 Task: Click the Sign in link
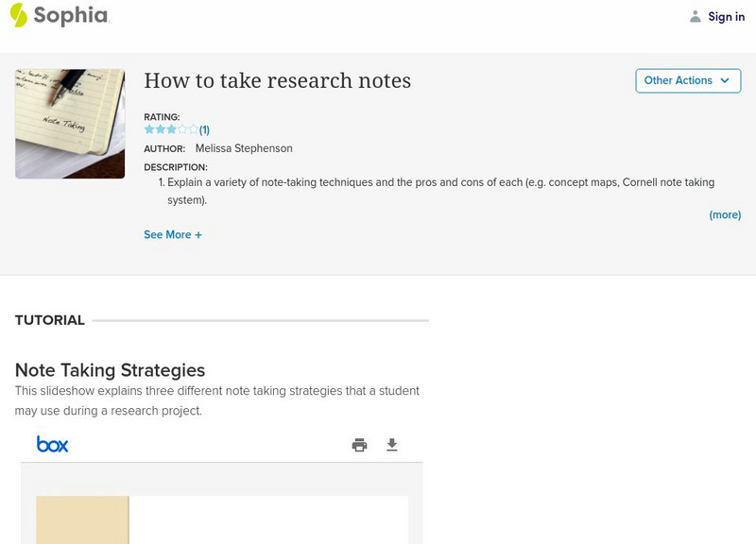click(x=726, y=17)
